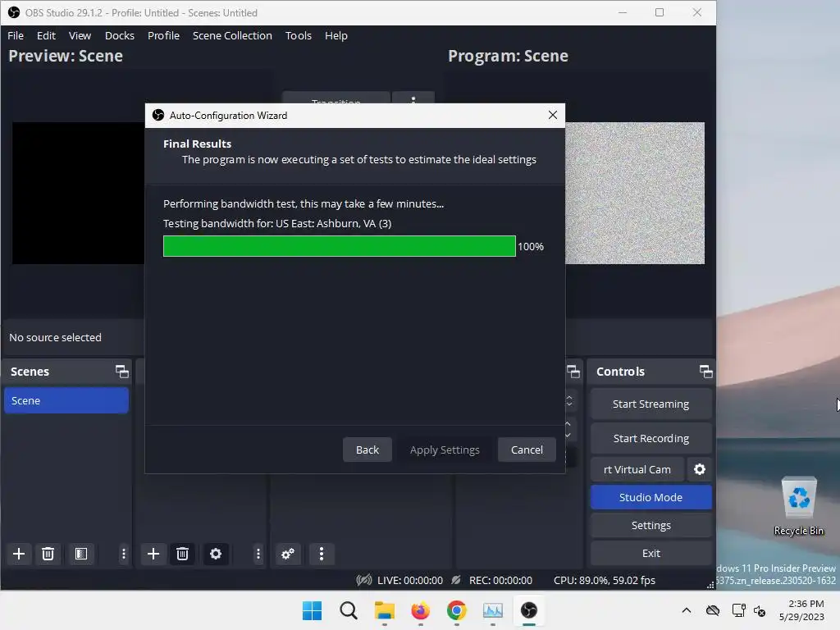
Task: Click 'No source selected' label
Action: click(x=55, y=337)
